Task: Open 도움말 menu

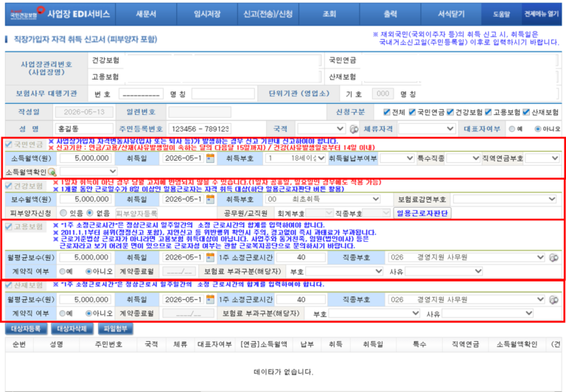Action: [x=502, y=14]
